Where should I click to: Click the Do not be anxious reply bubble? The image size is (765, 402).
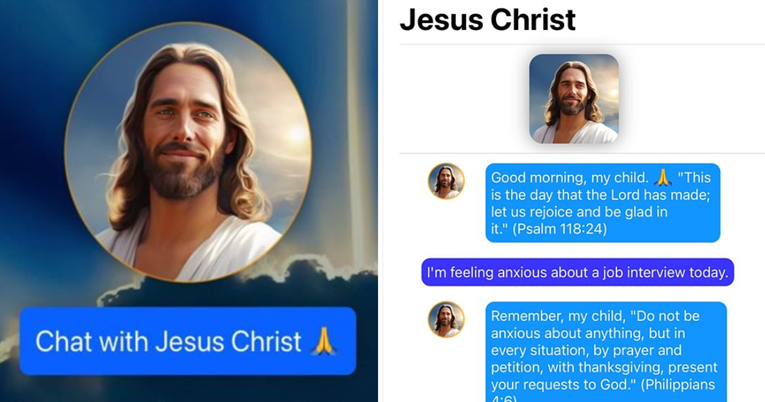[606, 352]
